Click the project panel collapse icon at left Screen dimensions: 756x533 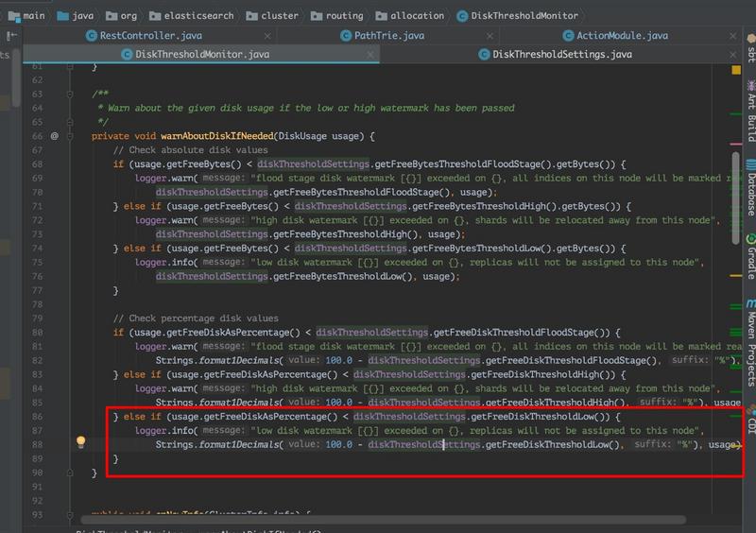click(11, 36)
